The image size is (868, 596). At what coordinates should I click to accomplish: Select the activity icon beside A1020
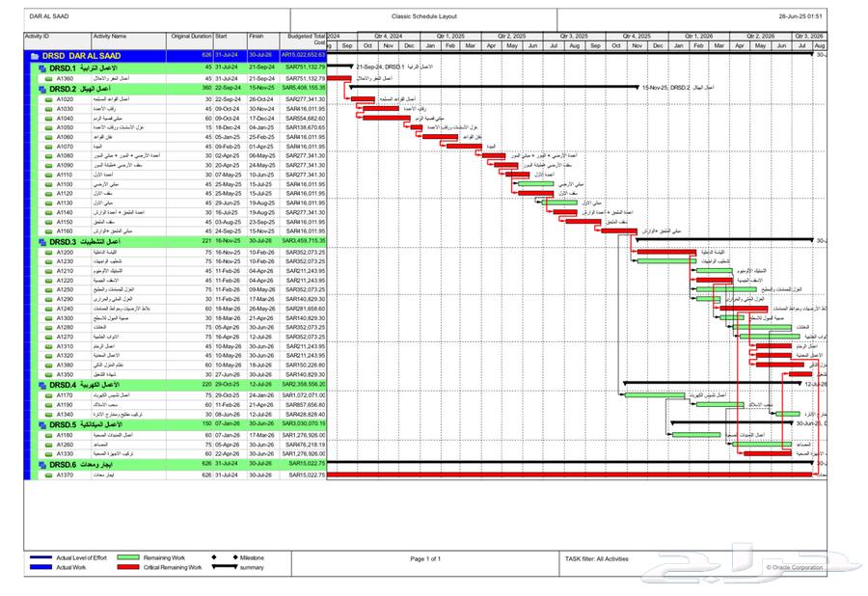click(48, 98)
